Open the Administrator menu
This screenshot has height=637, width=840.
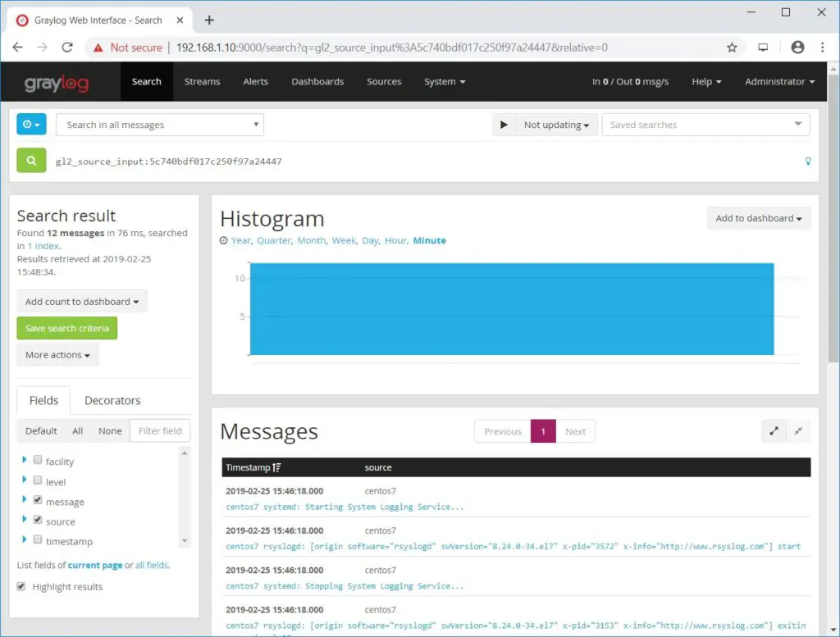coord(779,82)
